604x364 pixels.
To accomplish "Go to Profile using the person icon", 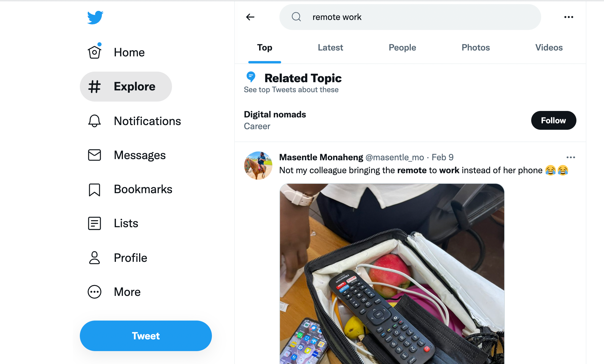I will pos(94,257).
